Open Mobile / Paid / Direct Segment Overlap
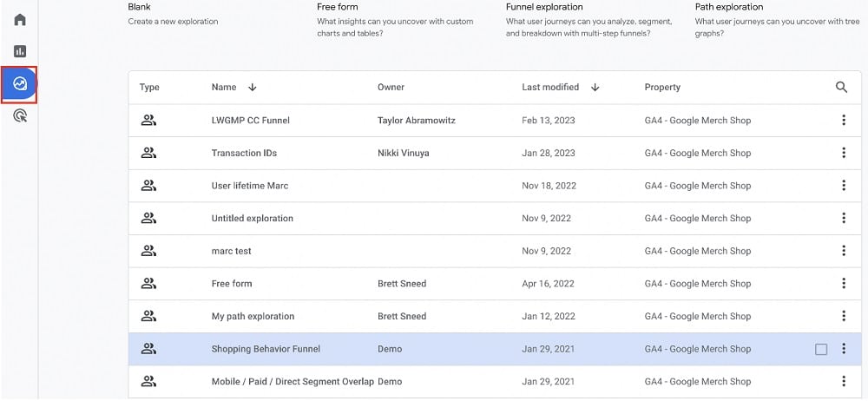This screenshot has height=401, width=868. 293,382
